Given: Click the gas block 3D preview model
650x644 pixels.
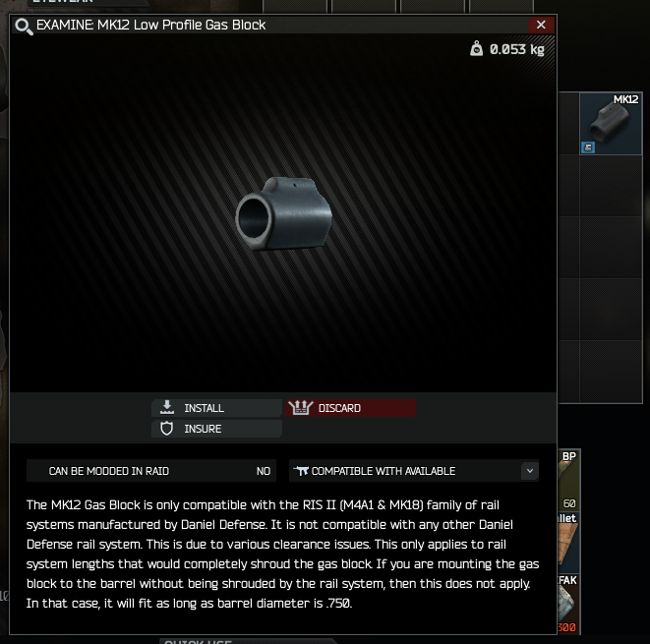Looking at the screenshot, I should [284, 213].
